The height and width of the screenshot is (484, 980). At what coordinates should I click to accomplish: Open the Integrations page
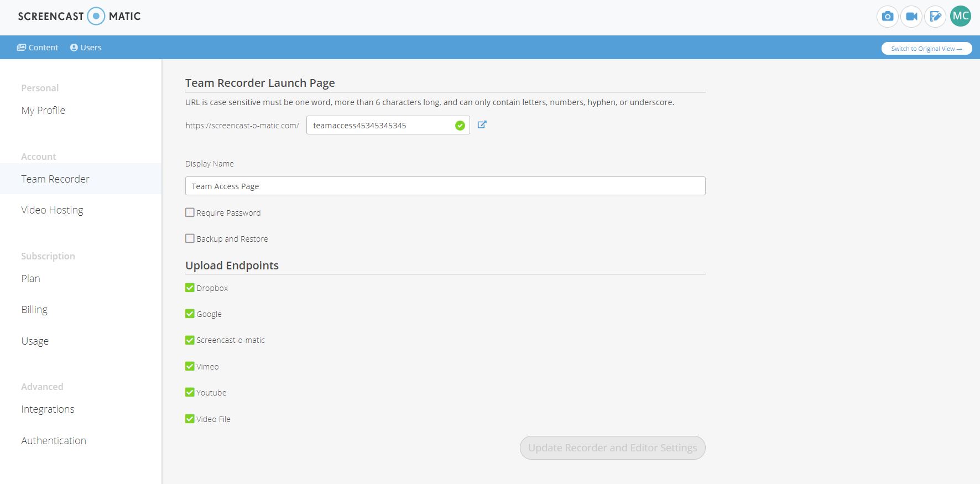(x=48, y=409)
